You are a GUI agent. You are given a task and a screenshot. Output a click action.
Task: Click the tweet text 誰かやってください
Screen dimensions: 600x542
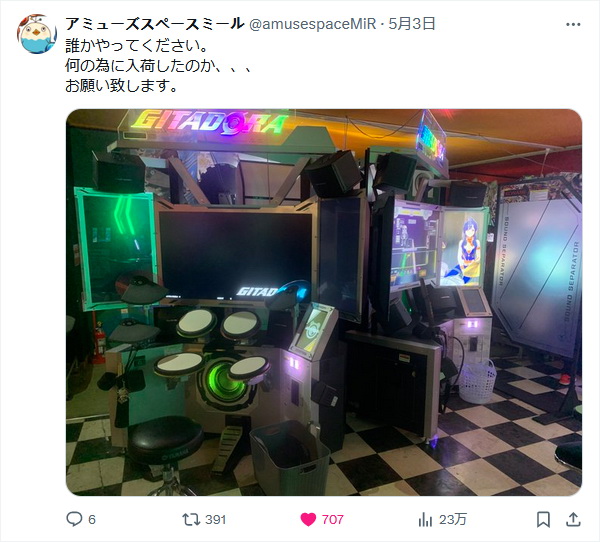click(x=137, y=46)
